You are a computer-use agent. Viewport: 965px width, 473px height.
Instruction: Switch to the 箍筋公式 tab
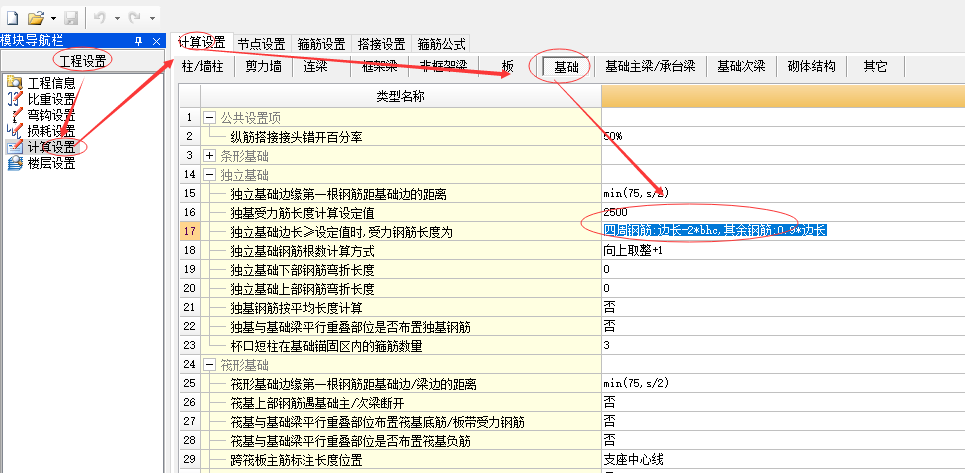tap(441, 44)
